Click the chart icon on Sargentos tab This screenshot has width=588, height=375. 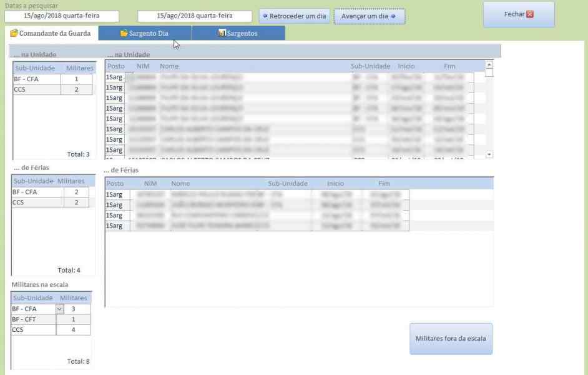(222, 33)
